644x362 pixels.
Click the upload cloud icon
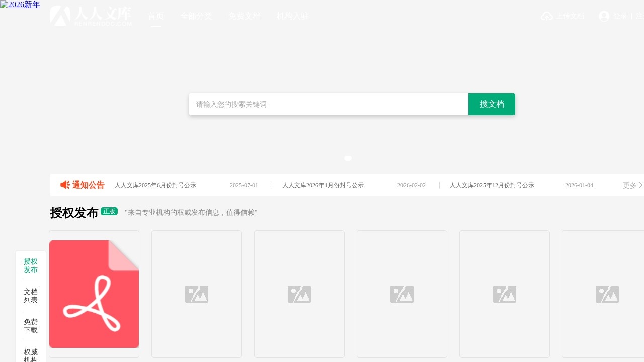[x=547, y=16]
